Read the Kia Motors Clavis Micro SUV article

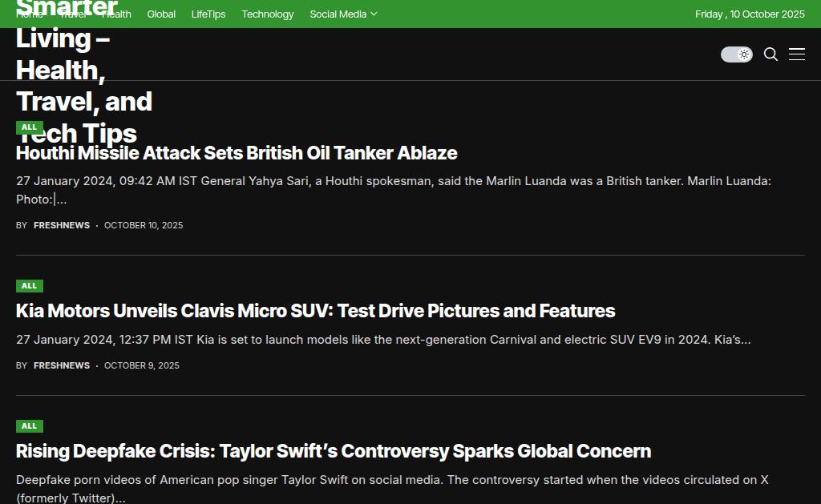tap(315, 311)
